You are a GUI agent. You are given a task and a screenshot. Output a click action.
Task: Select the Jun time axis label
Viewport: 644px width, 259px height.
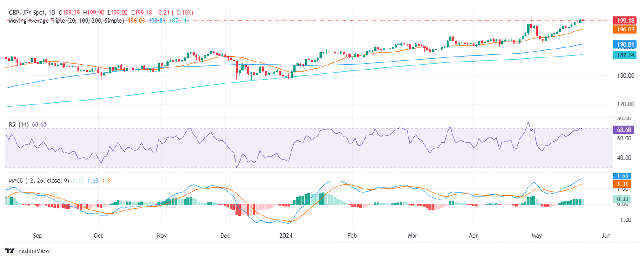tap(605, 236)
